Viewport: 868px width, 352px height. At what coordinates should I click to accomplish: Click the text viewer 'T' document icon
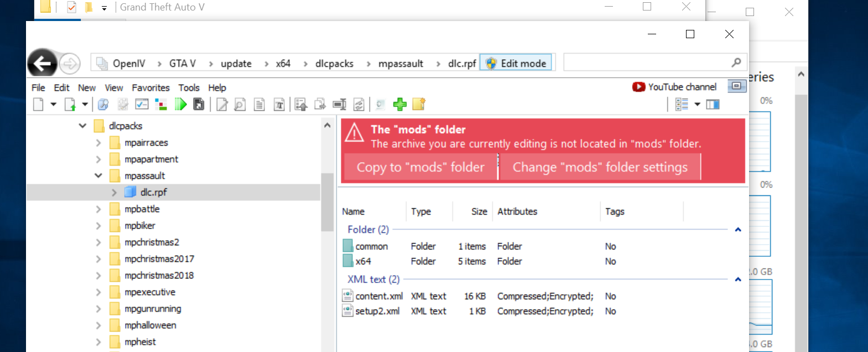(279, 104)
